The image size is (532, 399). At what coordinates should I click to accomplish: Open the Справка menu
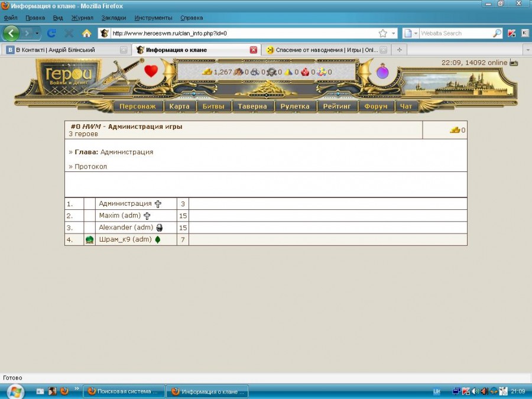pyautogui.click(x=192, y=18)
